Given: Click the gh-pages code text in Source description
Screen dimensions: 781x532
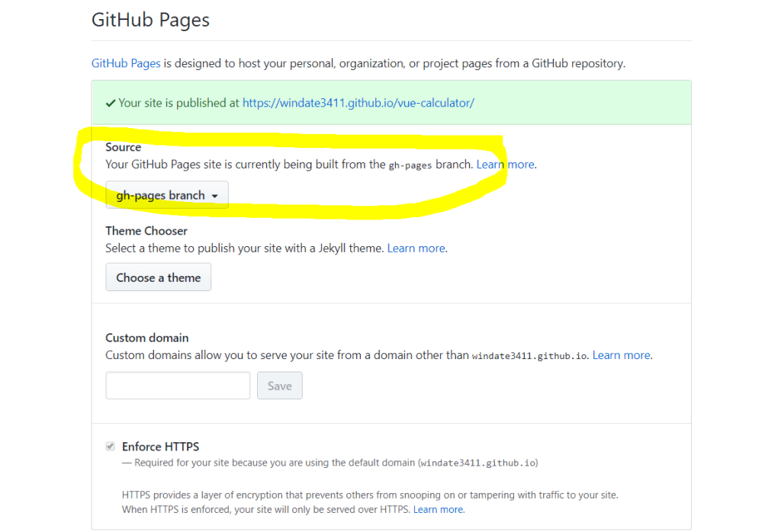Looking at the screenshot, I should (x=410, y=165).
